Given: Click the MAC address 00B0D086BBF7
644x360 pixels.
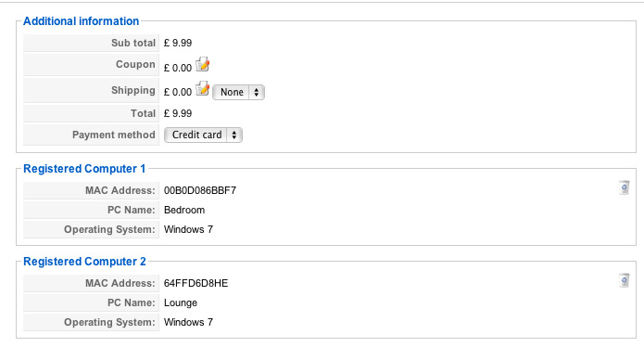Looking at the screenshot, I should (199, 190).
